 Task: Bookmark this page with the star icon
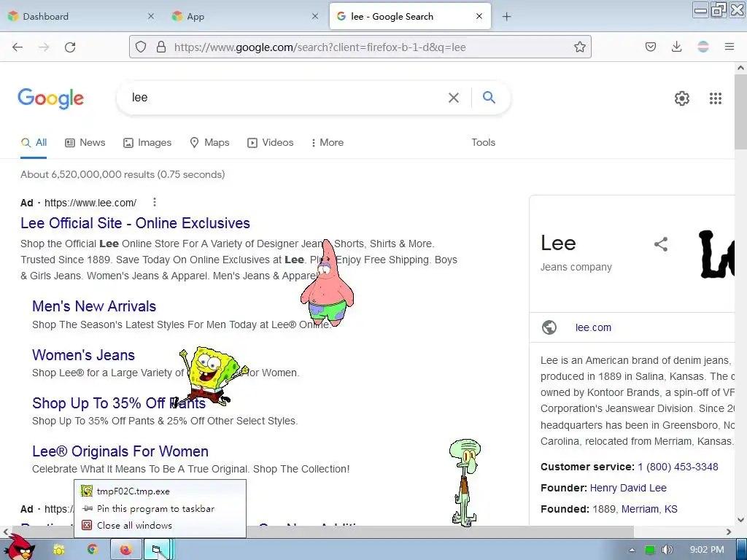[x=580, y=47]
